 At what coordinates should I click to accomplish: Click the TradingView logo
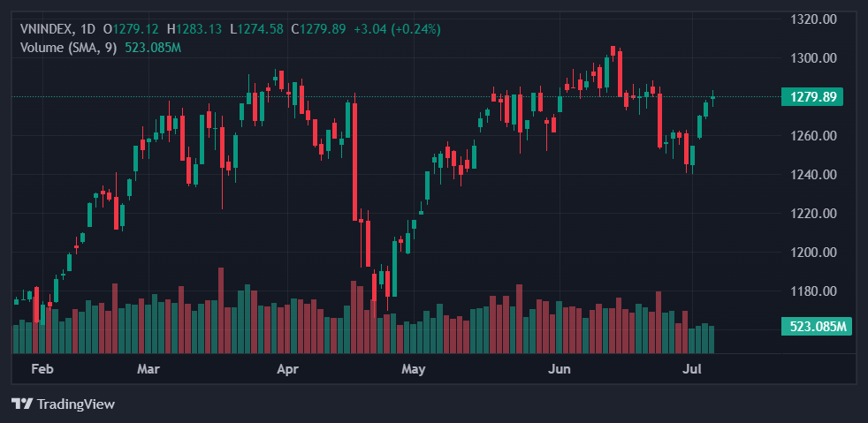click(63, 404)
